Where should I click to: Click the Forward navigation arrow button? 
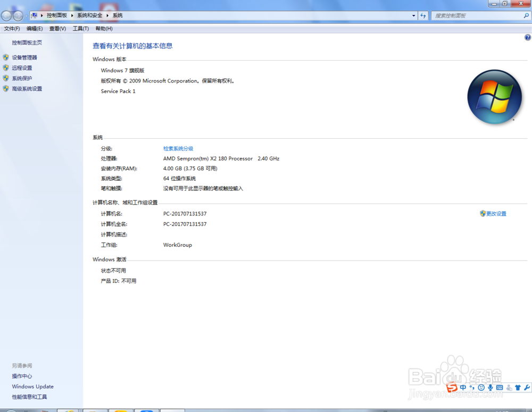18,15
